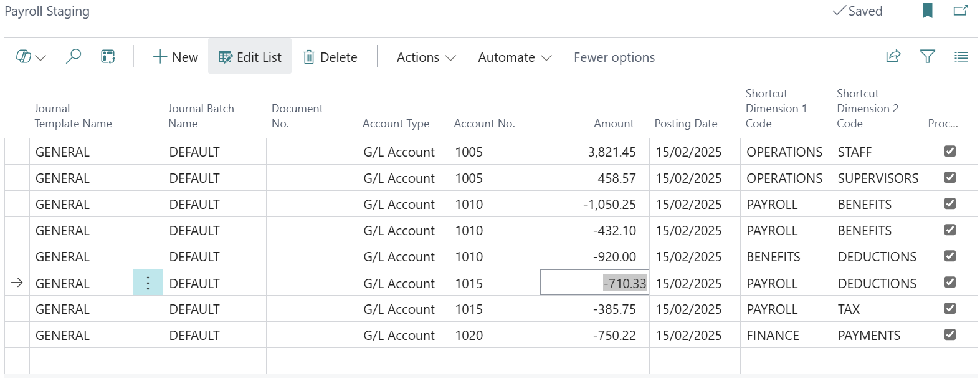Click the Saved status indicator
980x378 pixels.
(857, 11)
